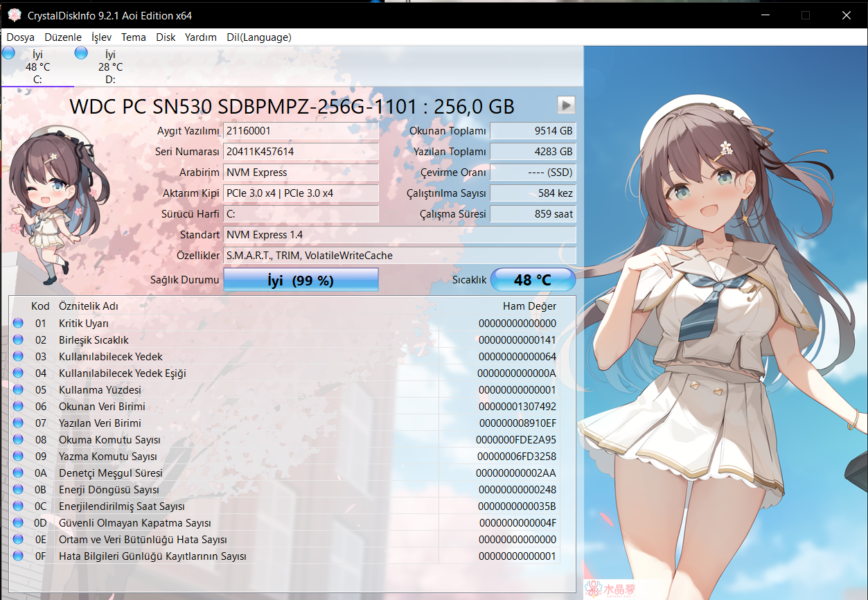Click the blue orb beside Kullanılabilecek Yedek row 03
Screen dimensions: 868x600
[x=18, y=356]
